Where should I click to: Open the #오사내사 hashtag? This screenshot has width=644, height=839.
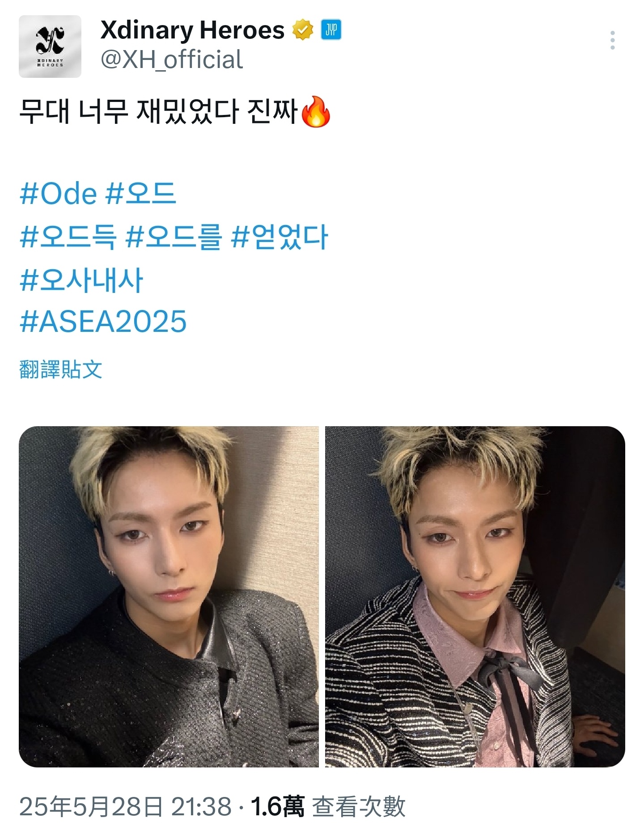81,280
